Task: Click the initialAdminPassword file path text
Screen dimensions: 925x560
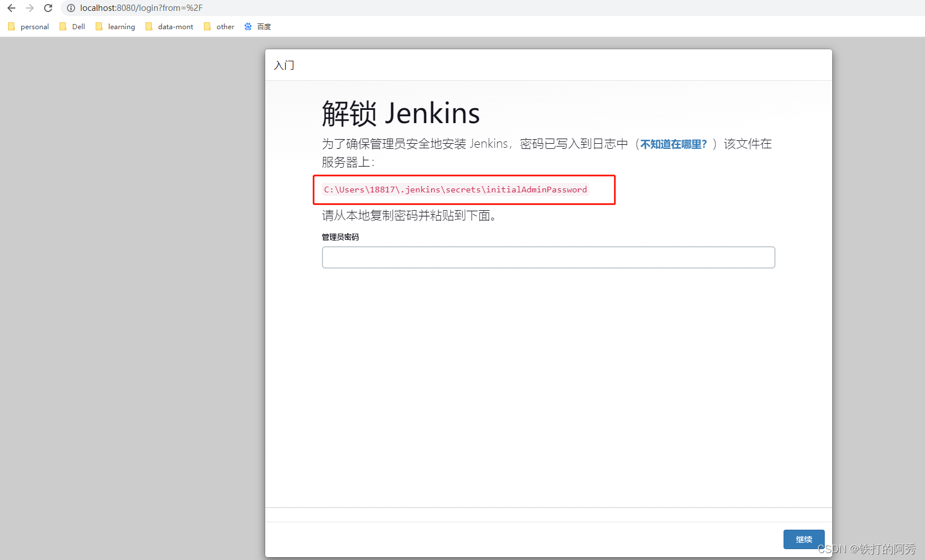Action: [455, 190]
